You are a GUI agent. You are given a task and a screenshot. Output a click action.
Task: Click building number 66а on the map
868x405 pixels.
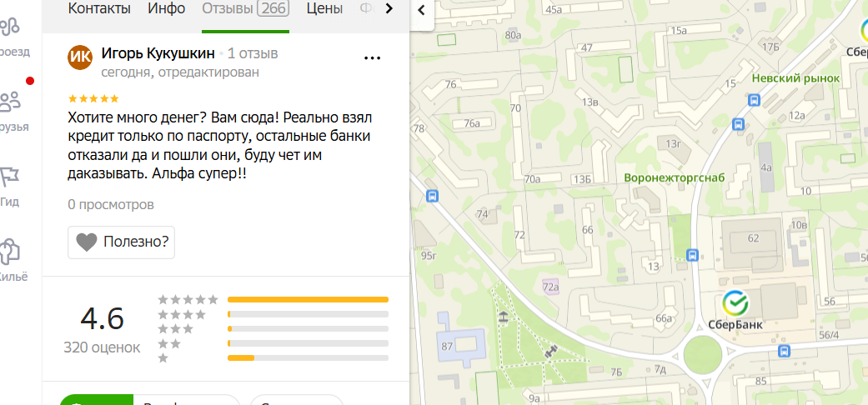[x=663, y=318]
